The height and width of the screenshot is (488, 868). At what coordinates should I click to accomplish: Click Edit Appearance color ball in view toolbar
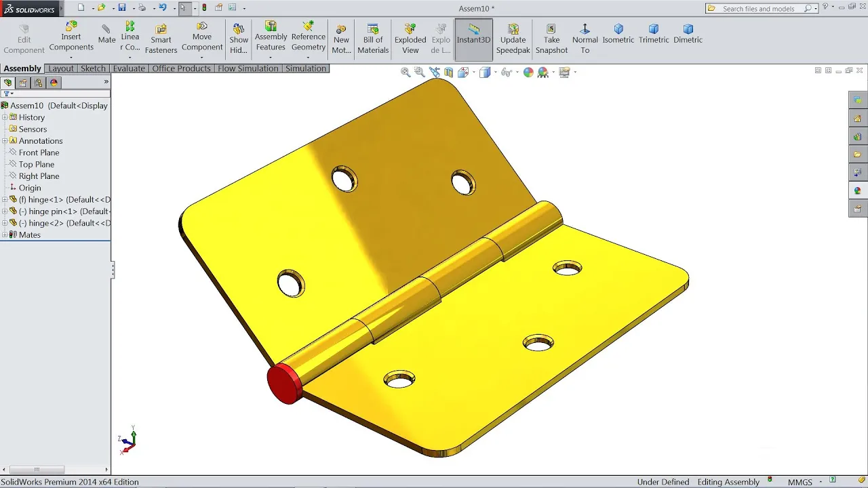(x=528, y=72)
